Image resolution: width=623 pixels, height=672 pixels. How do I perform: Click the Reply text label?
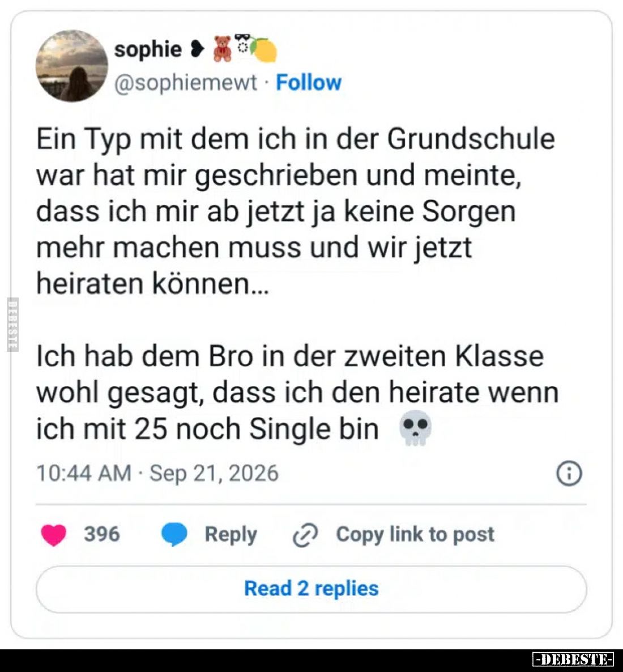[231, 534]
